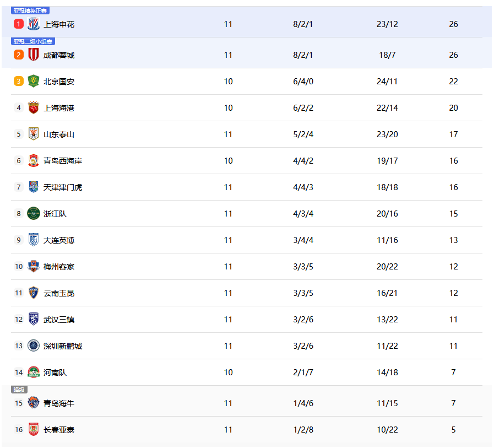Click the Tianjin Jinmen Tiger (天津津门虎) crest
The height and width of the screenshot is (448, 494).
(34, 187)
